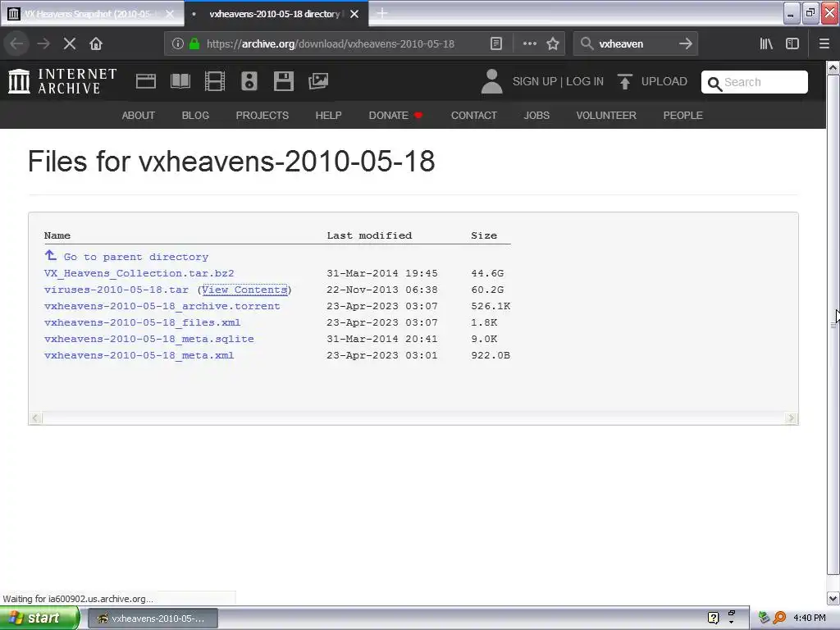The height and width of the screenshot is (630, 840).
Task: Open the DONATE menu item
Action: coord(395,116)
